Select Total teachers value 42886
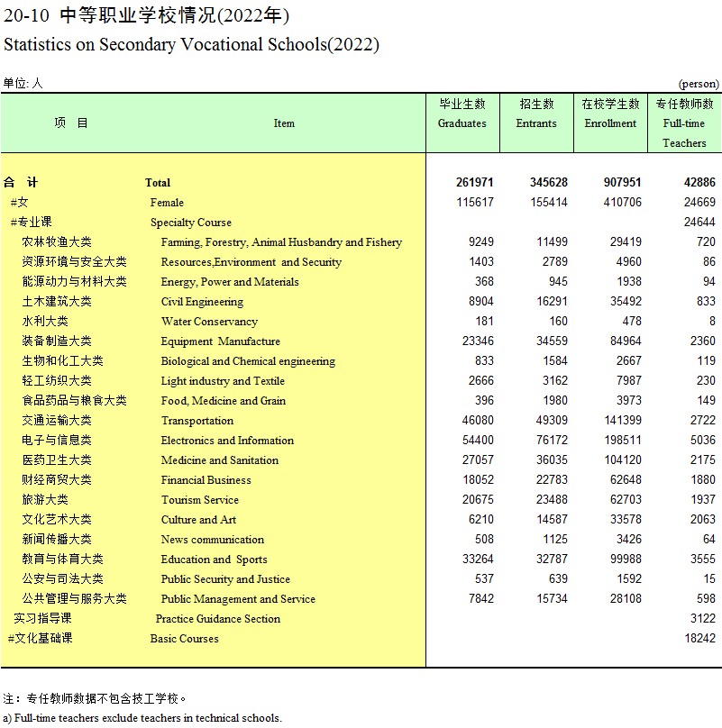The width and height of the screenshot is (722, 728). point(699,182)
